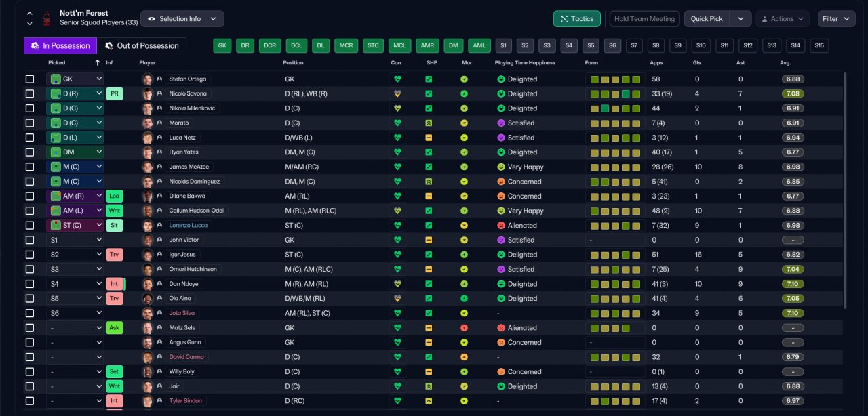Click Stefan Ortega's condition heart icon

(x=398, y=79)
